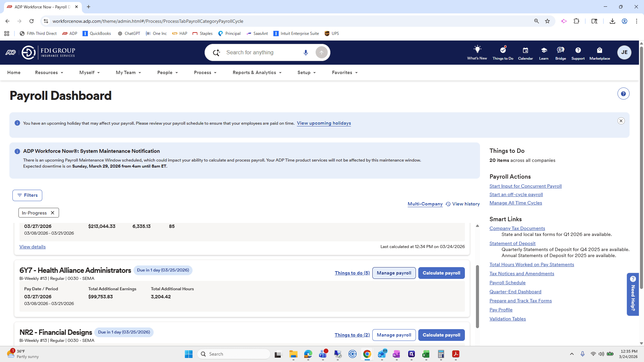Open the Learn graduation cap icon
Viewport: 644px width, 362px height.
pyautogui.click(x=544, y=53)
